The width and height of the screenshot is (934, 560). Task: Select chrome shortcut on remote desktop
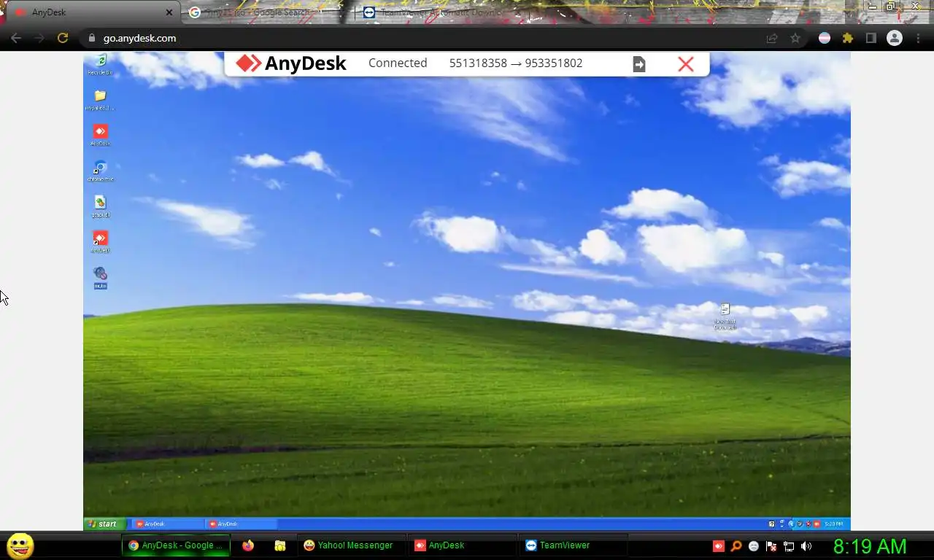tap(100, 171)
